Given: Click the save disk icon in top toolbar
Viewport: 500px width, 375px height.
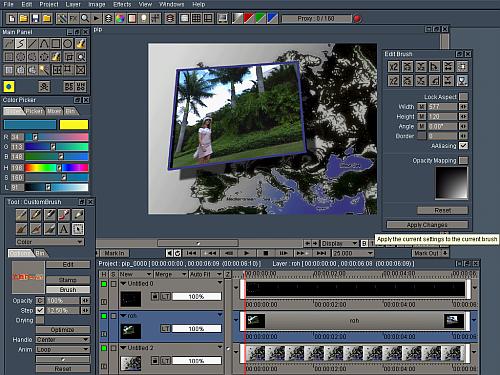Looking at the screenshot, I should [35, 18].
